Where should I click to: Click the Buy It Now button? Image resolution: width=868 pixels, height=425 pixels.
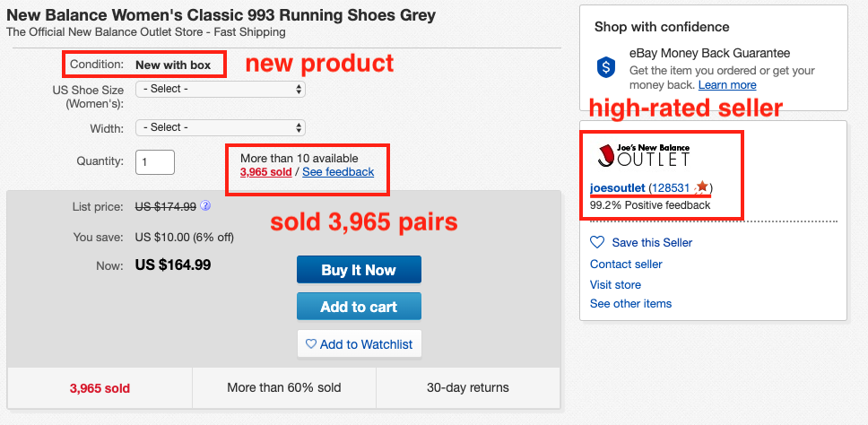click(359, 270)
